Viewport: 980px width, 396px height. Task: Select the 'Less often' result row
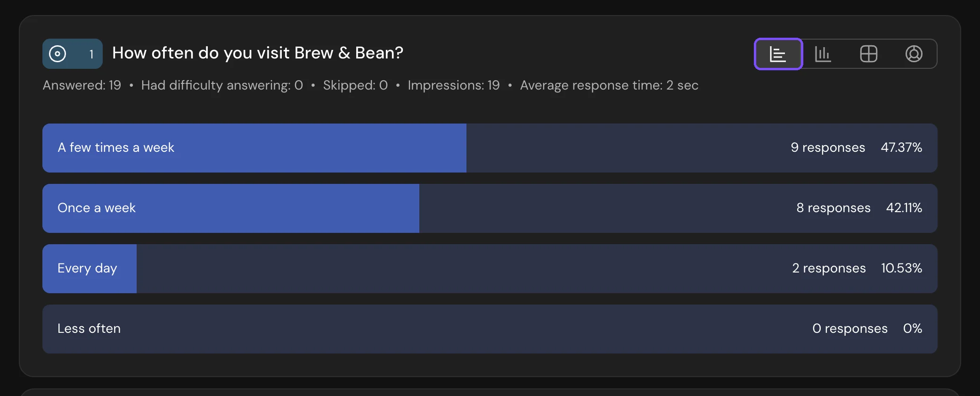tap(490, 329)
